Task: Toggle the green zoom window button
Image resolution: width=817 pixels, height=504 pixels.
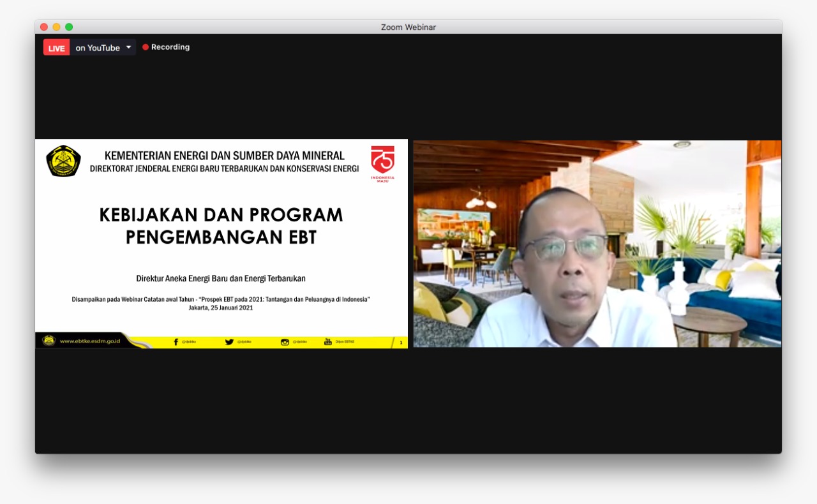Action: pyautogui.click(x=69, y=27)
